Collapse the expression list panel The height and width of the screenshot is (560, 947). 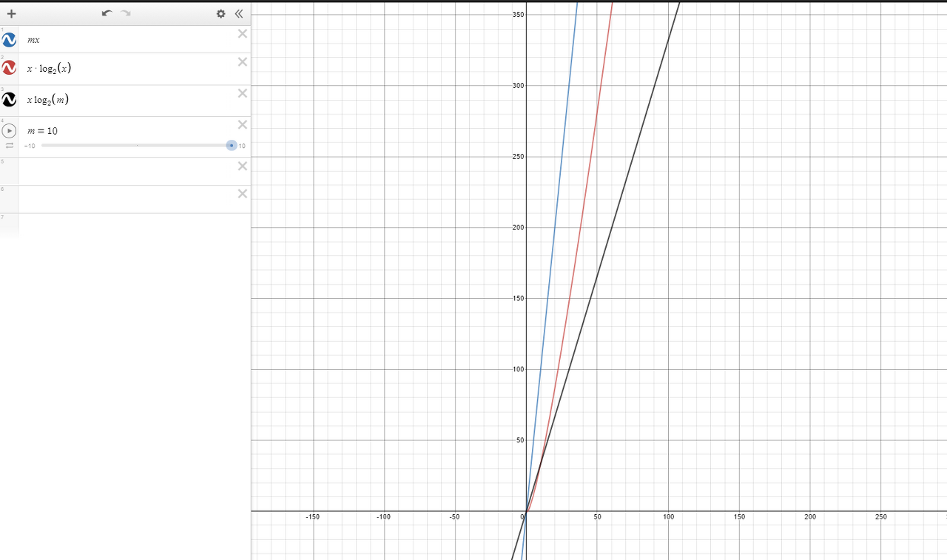coord(239,13)
